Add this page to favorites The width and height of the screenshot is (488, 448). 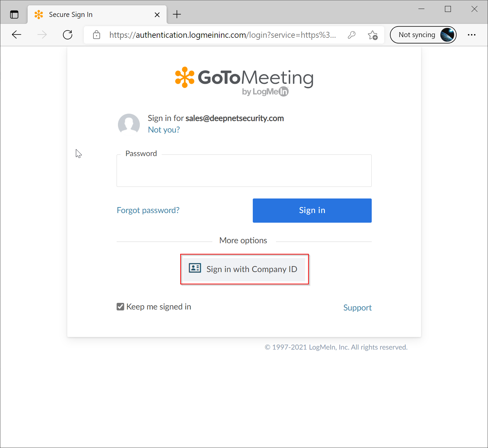pyautogui.click(x=373, y=35)
